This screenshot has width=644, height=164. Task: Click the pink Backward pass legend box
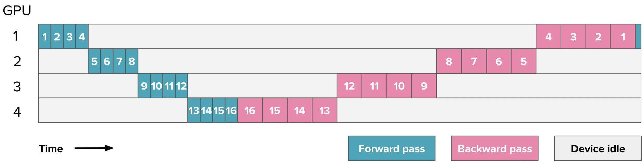point(495,148)
